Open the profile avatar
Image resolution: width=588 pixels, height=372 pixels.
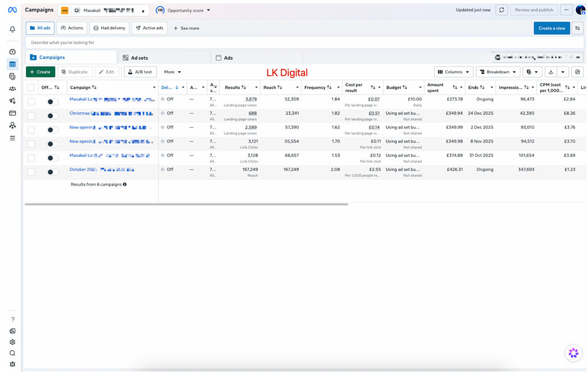pos(581,10)
